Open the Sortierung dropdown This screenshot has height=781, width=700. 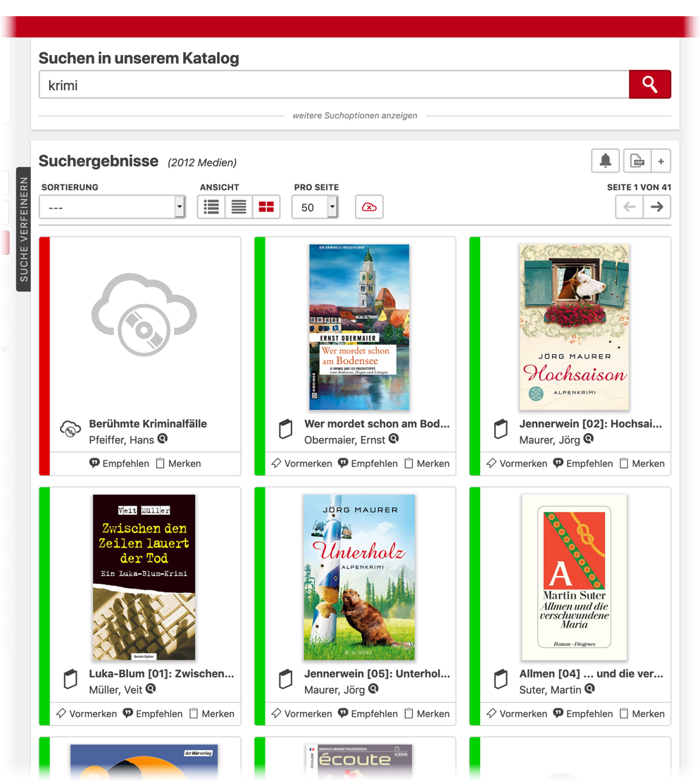tap(112, 207)
